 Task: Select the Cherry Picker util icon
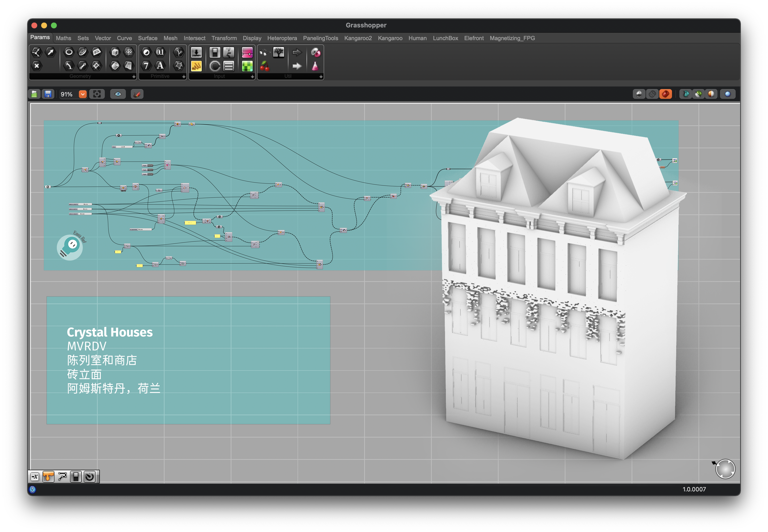coord(264,66)
